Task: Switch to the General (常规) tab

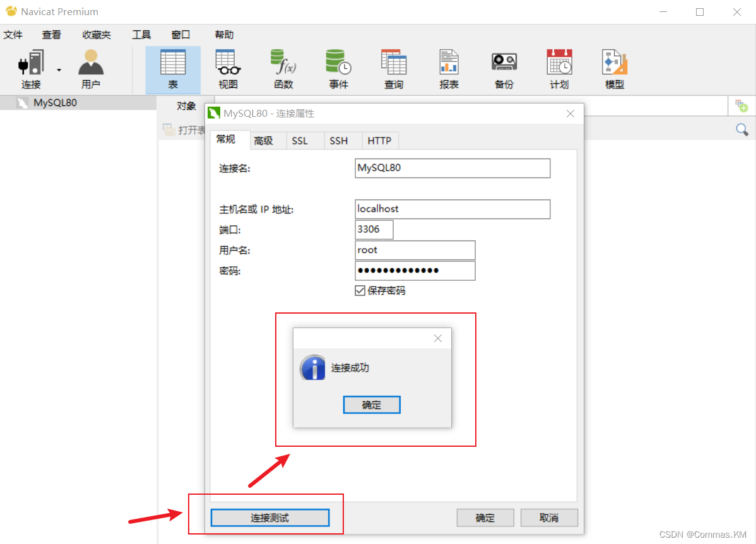Action: (x=230, y=139)
